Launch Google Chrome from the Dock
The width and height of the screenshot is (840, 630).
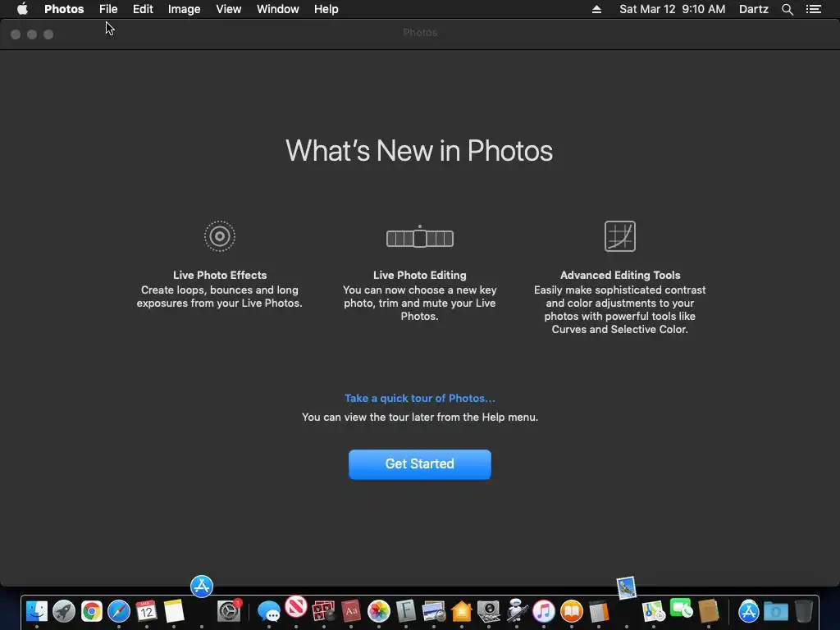[92, 610]
